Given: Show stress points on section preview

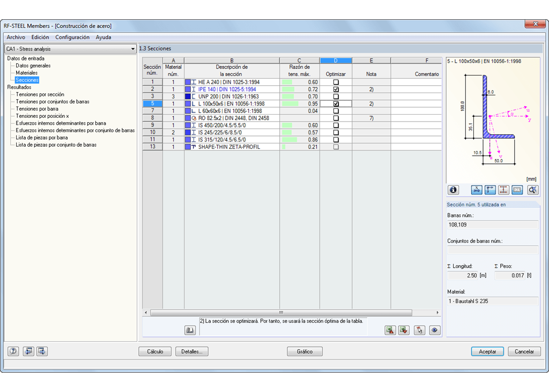Looking at the screenshot, I should point(503,190).
